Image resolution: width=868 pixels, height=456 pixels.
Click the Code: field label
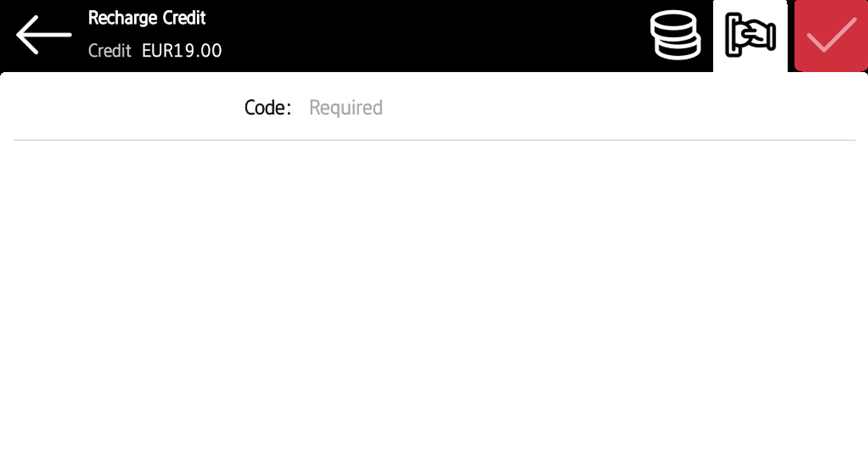(268, 107)
